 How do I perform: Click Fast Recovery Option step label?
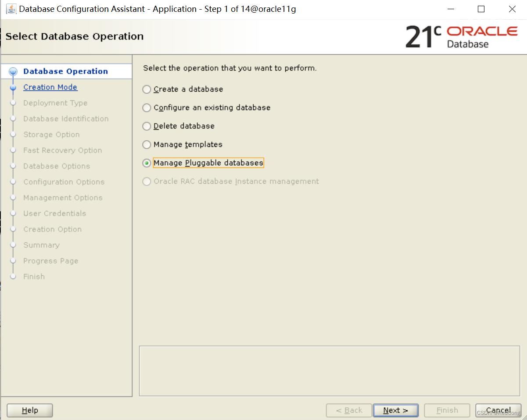pyautogui.click(x=63, y=150)
